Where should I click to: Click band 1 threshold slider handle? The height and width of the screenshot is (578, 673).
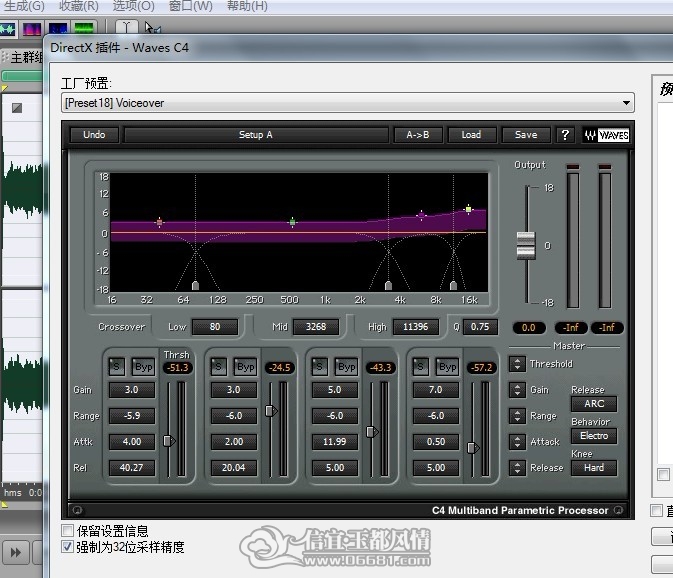coord(169,441)
